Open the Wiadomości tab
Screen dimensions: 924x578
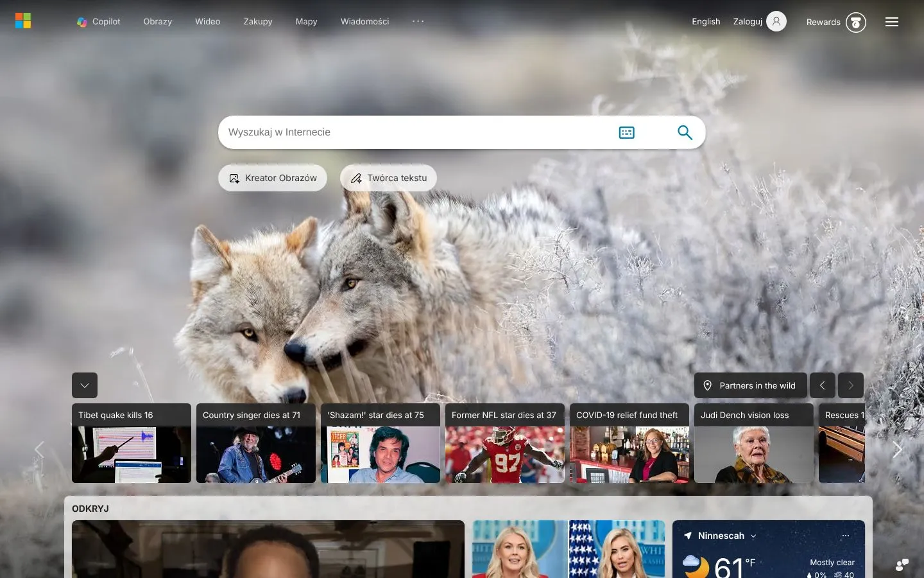(365, 21)
